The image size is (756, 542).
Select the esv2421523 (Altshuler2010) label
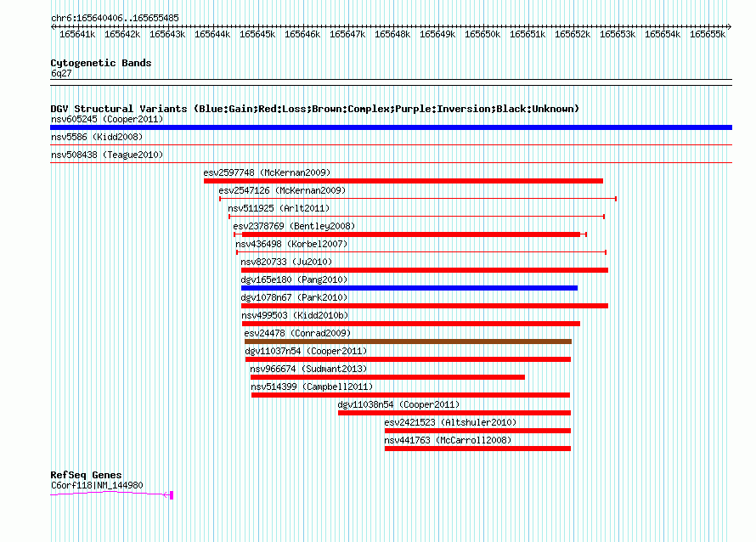point(450,422)
